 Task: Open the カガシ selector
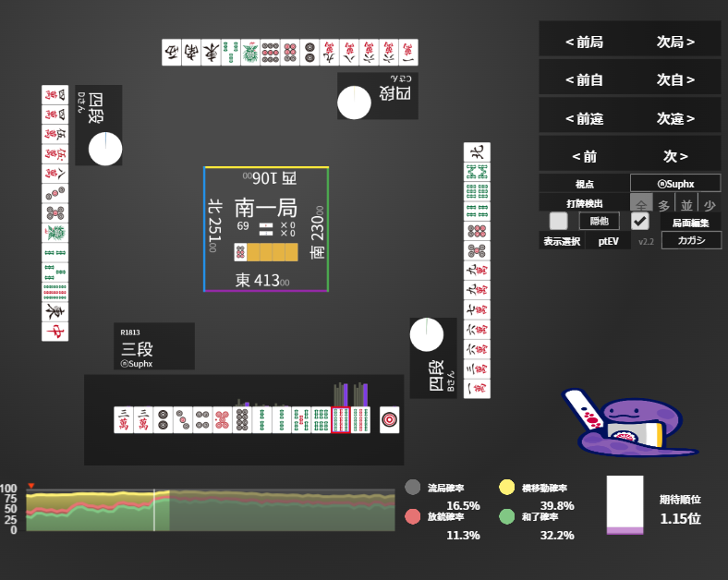(x=691, y=240)
